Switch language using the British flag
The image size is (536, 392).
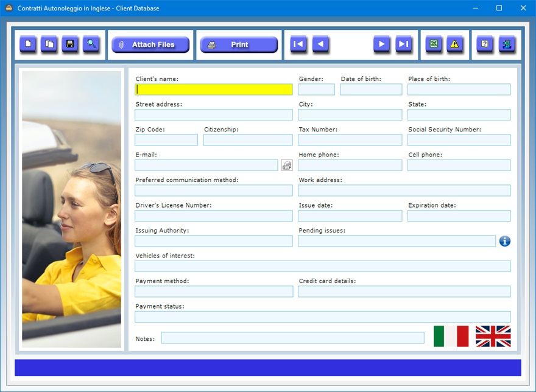[x=493, y=336]
